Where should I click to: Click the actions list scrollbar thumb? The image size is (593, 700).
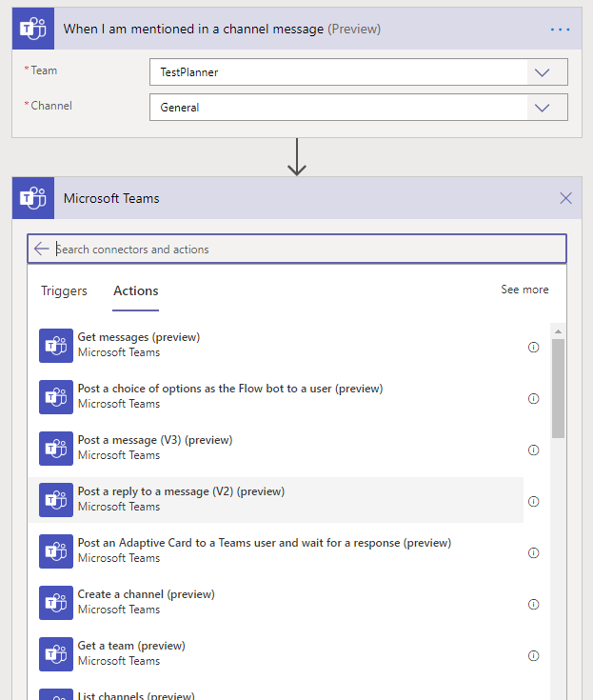[x=558, y=389]
